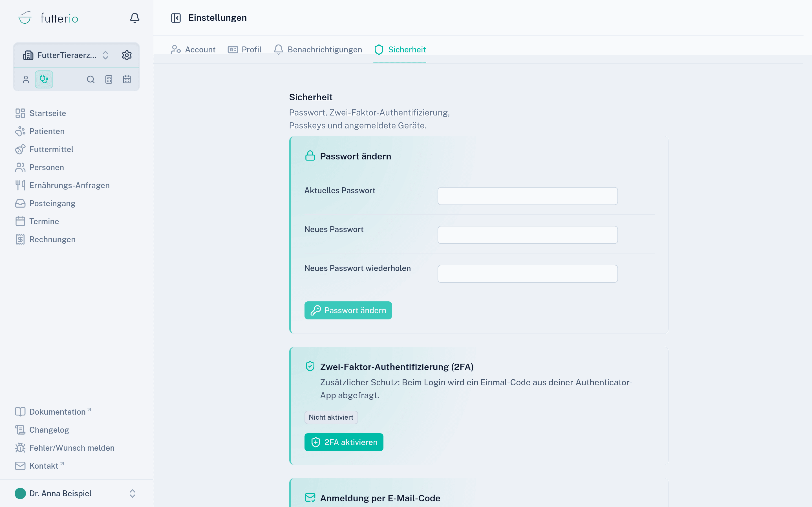This screenshot has height=507, width=812.
Task: Switch to stethoscope vet mode icon
Action: [x=44, y=79]
